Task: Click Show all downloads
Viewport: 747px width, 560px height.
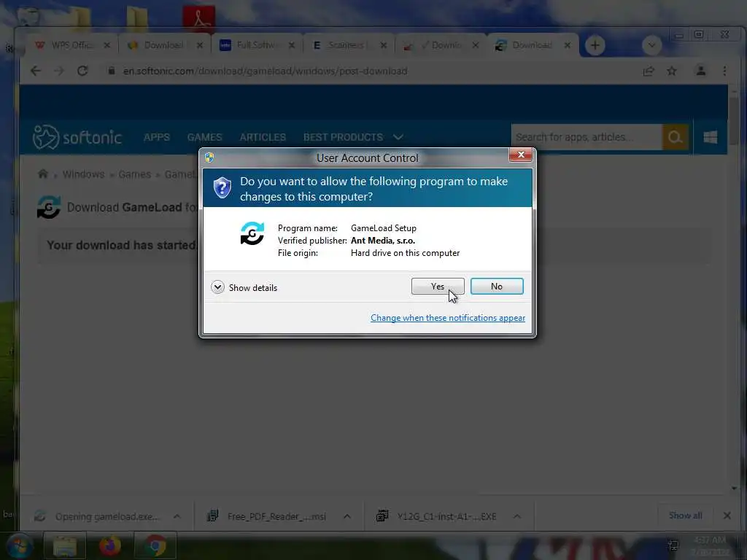Action: point(685,516)
